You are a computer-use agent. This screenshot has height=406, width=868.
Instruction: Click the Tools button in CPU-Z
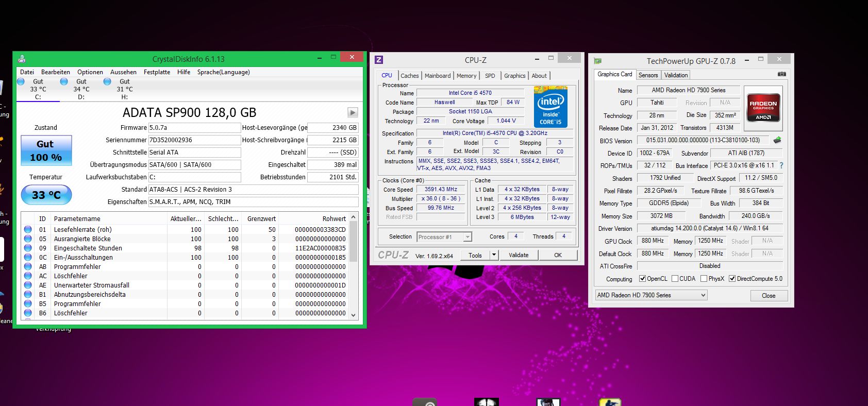[x=475, y=255]
